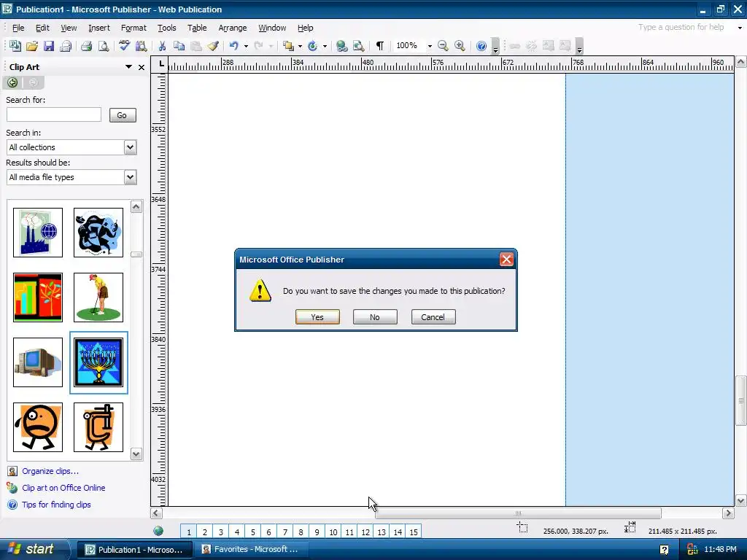747x560 pixels.
Task: Cut selection with the scissors icon
Action: tap(162, 46)
